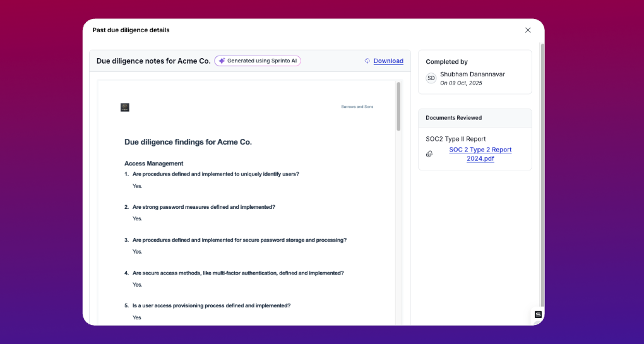Click the SD avatar of Shubham Danannavar
This screenshot has height=344, width=644.
pyautogui.click(x=431, y=78)
